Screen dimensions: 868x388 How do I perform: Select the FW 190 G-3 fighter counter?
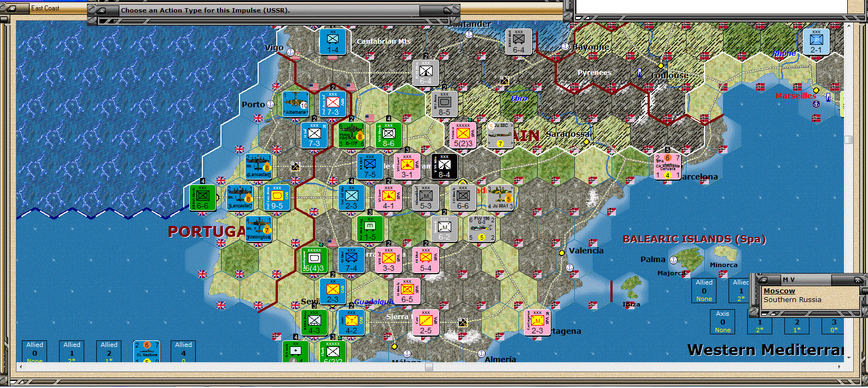tap(481, 229)
